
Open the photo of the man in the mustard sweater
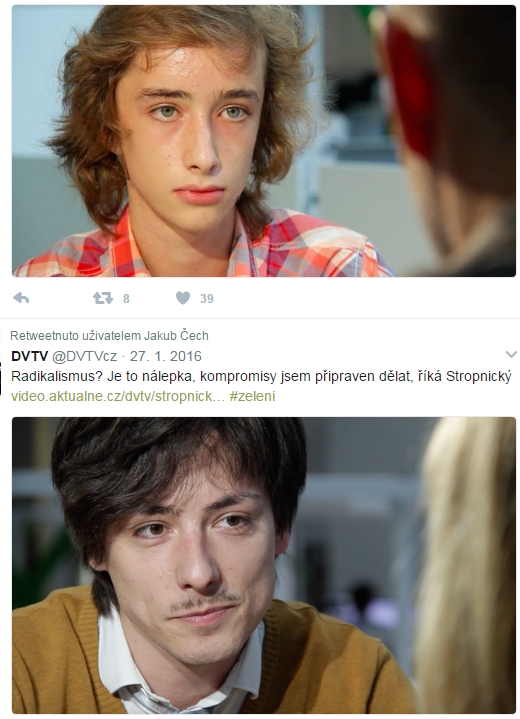point(264,565)
